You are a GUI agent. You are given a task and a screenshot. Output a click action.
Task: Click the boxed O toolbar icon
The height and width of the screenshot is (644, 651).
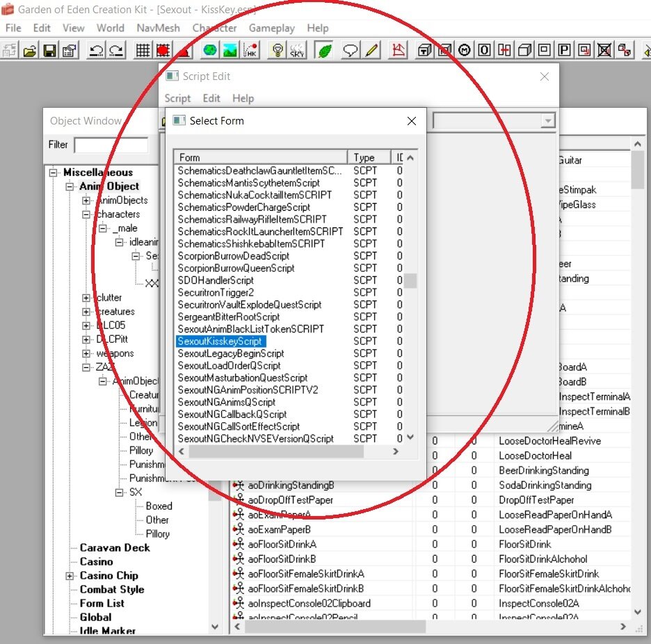tap(484, 51)
